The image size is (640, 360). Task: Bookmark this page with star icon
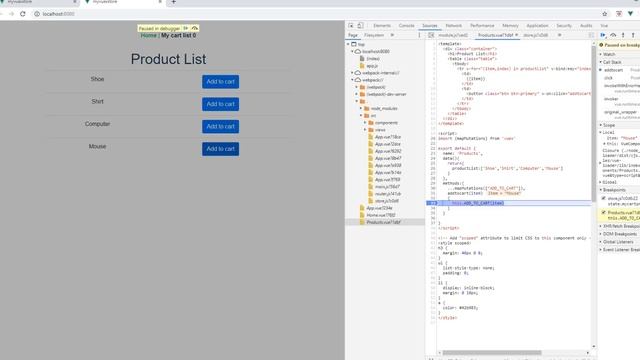coord(604,14)
